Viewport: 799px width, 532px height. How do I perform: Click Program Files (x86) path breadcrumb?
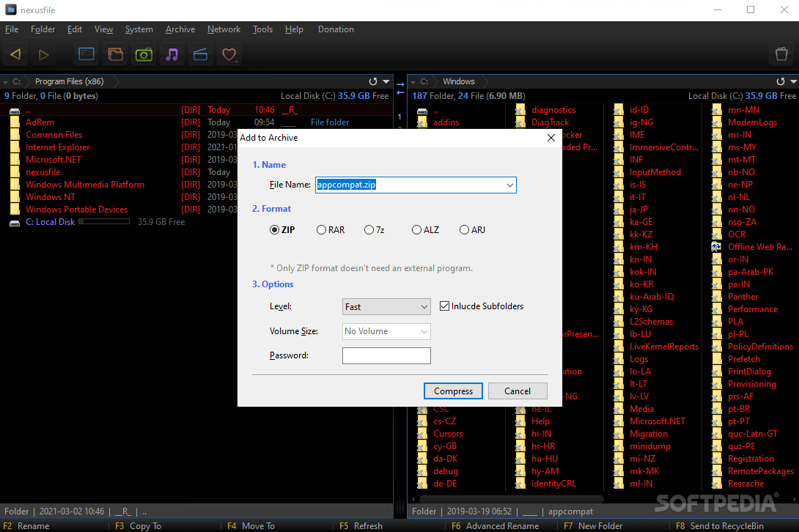coord(70,81)
